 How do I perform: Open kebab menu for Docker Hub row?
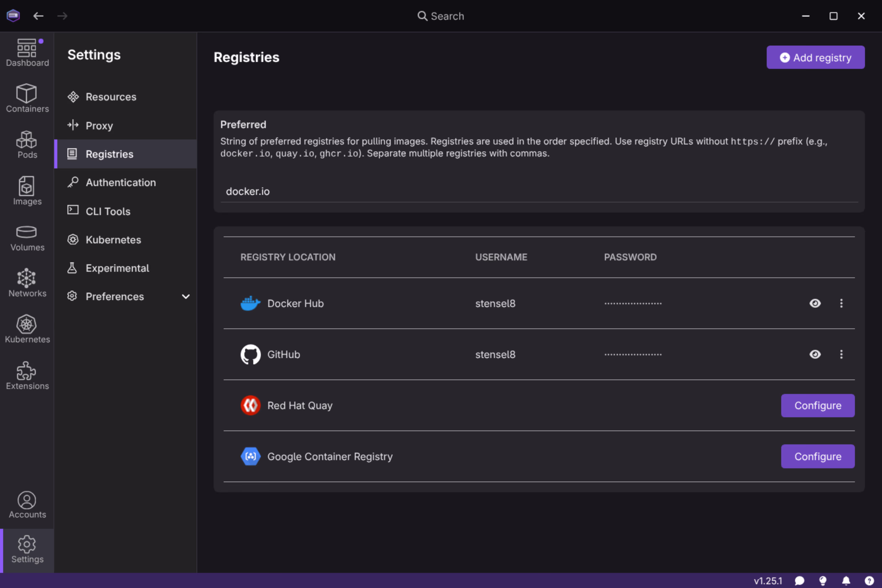[x=841, y=303]
